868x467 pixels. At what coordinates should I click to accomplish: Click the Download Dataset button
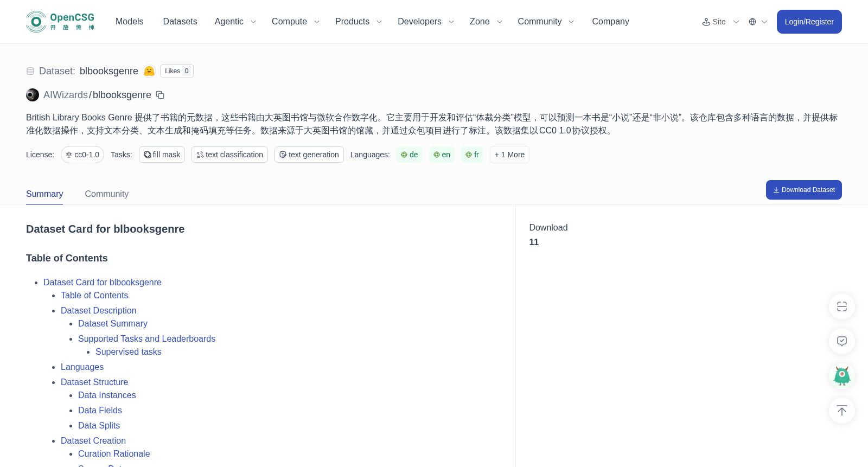click(x=803, y=190)
